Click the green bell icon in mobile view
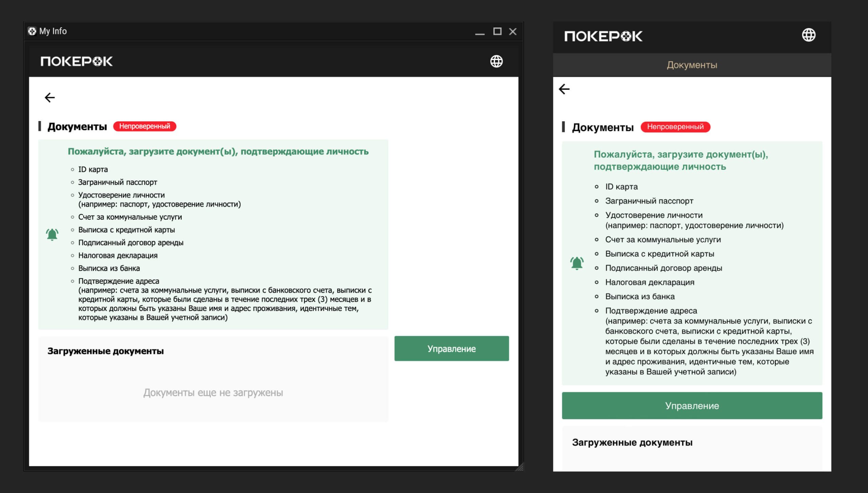Screen dimensions: 868x493 pyautogui.click(x=576, y=262)
